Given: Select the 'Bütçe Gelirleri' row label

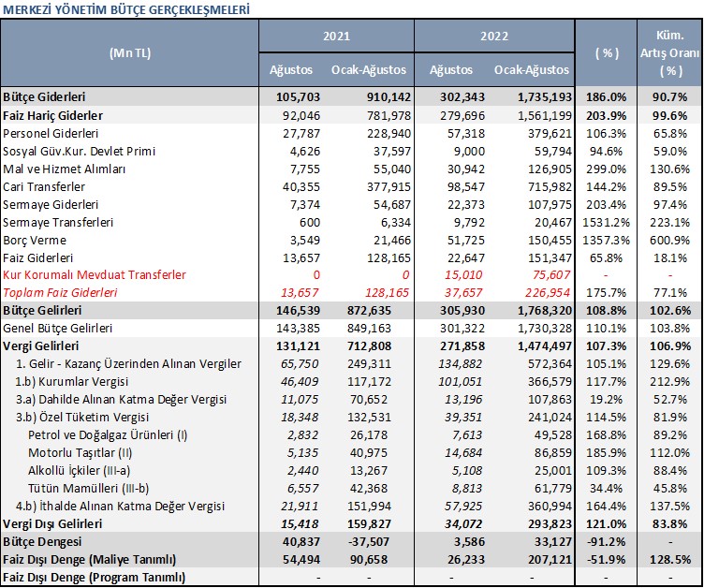Looking at the screenshot, I should pyautogui.click(x=42, y=311).
